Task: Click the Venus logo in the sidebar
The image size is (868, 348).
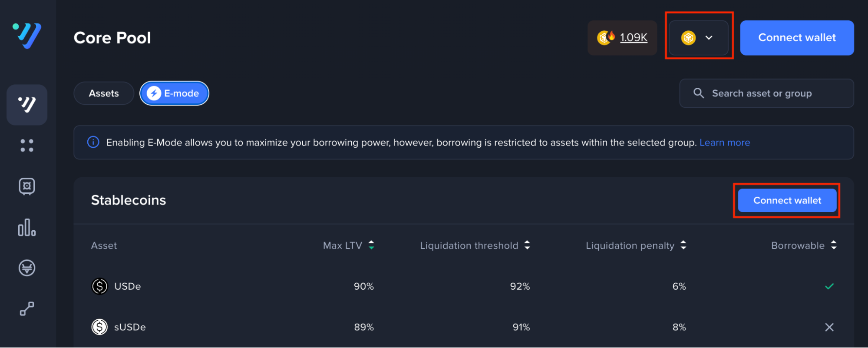Action: (27, 36)
